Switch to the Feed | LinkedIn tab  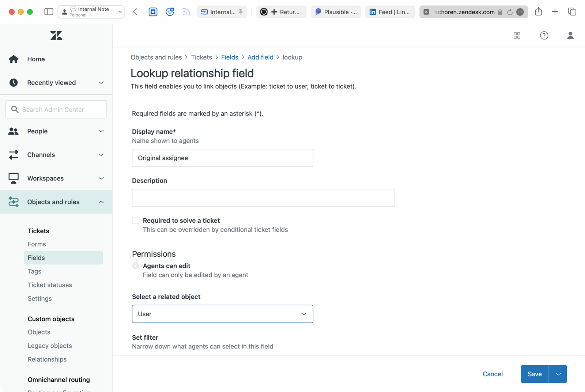[x=390, y=12]
